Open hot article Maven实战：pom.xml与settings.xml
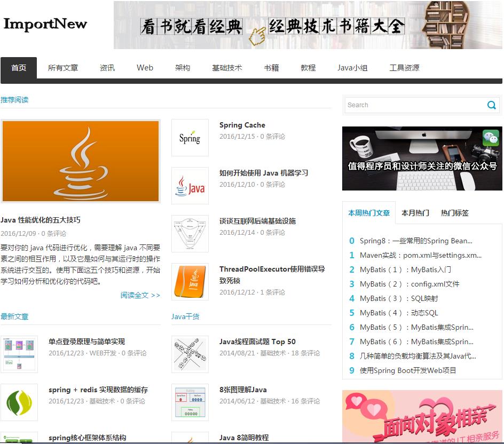The height and width of the screenshot is (444, 504). (x=420, y=255)
